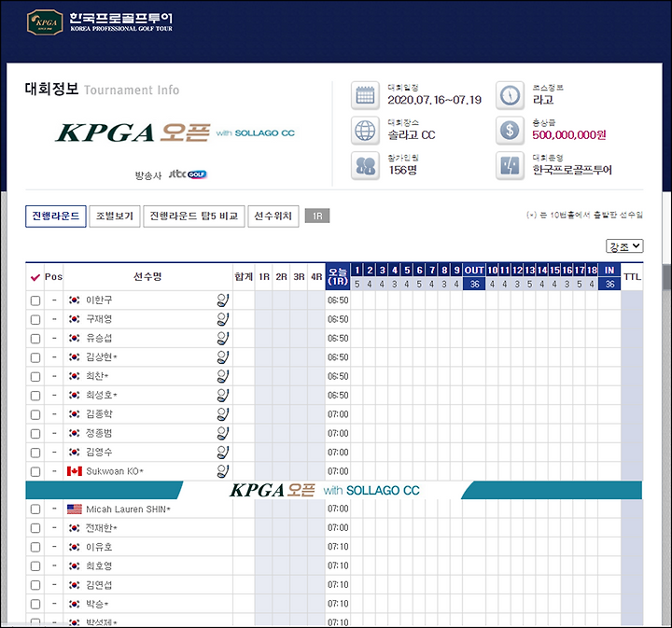The width and height of the screenshot is (672, 628).
Task: Open golf club icon for 정종범
Action: pyautogui.click(x=223, y=434)
